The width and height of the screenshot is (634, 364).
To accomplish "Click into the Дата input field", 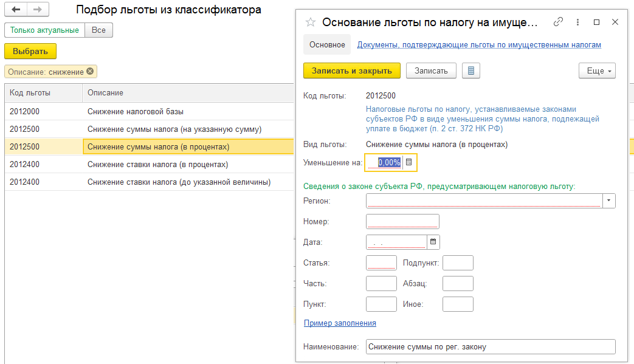I will click(x=397, y=242).
